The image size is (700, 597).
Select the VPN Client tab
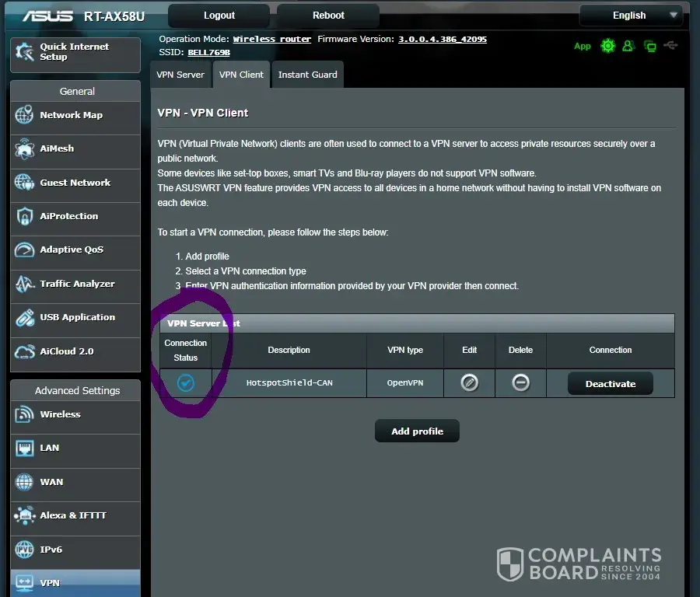(241, 75)
